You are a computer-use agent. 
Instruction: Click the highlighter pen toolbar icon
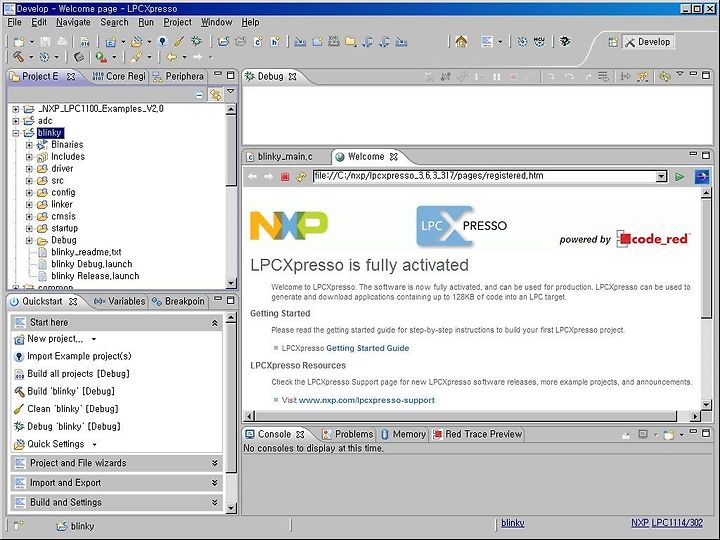point(136,57)
